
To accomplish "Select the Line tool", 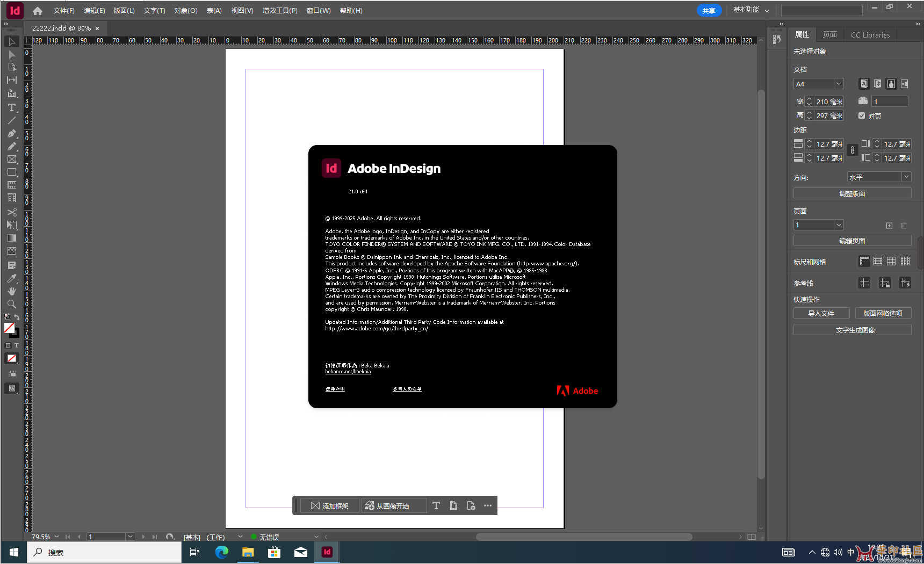I will 12,120.
